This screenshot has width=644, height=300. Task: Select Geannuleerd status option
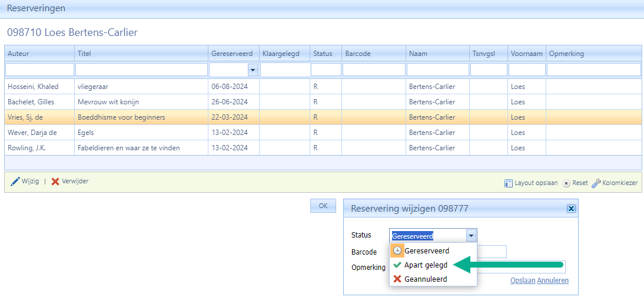425,279
